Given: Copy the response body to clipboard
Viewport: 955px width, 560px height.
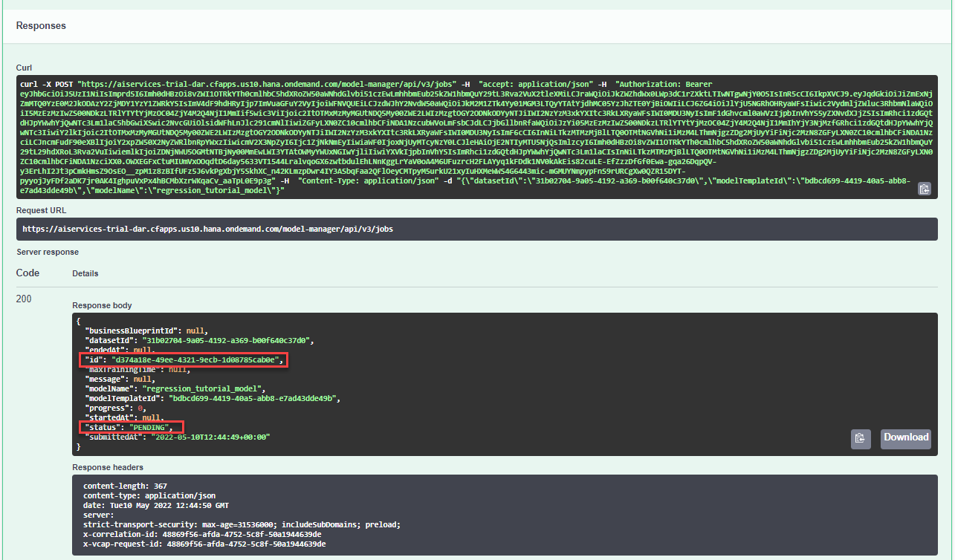Looking at the screenshot, I should click(x=861, y=438).
